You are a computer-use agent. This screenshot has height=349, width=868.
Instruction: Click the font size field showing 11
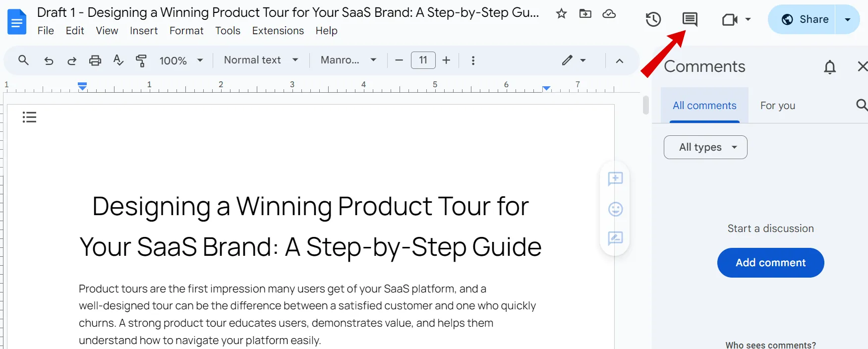click(x=423, y=60)
